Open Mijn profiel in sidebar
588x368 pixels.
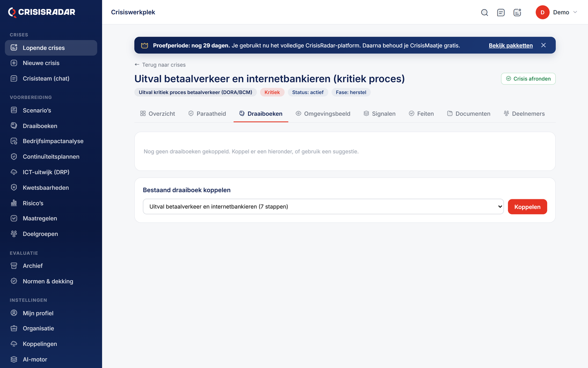coord(51,313)
